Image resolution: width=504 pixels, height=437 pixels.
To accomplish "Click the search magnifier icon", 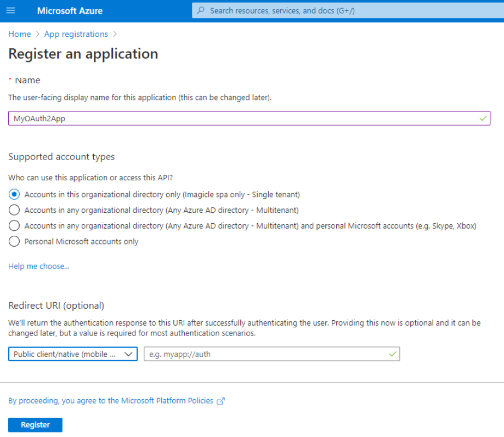I will [201, 10].
